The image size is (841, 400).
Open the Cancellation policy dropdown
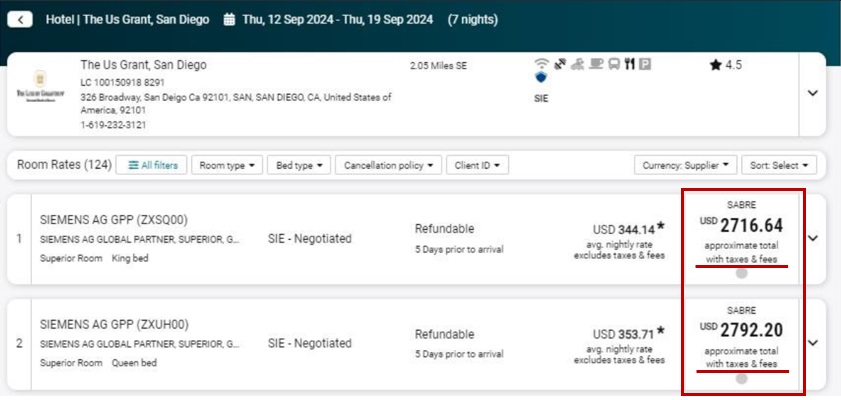(x=388, y=165)
